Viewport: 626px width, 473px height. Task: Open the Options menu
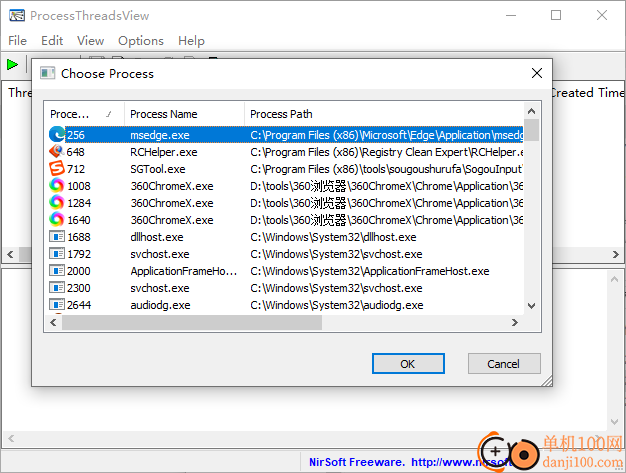[141, 41]
